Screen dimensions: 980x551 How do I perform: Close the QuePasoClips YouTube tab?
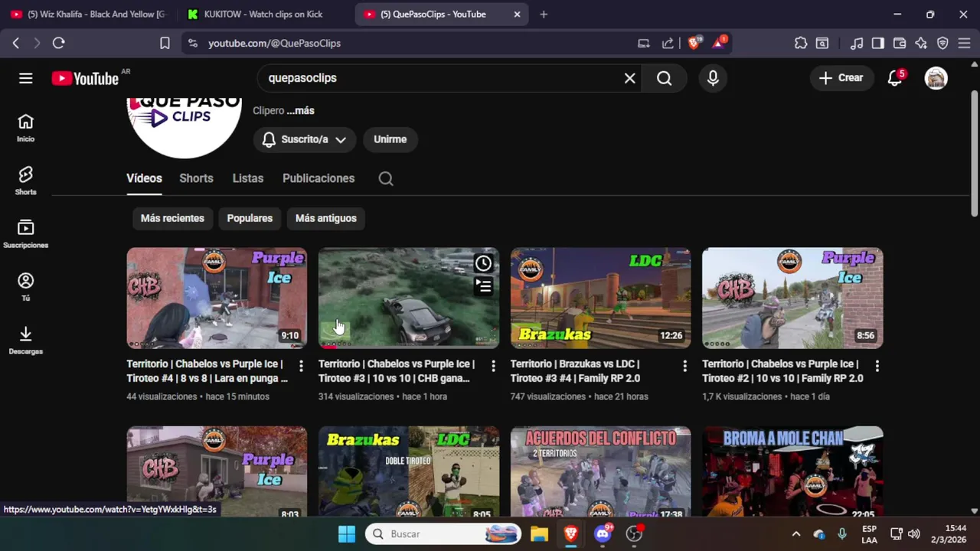point(517,15)
